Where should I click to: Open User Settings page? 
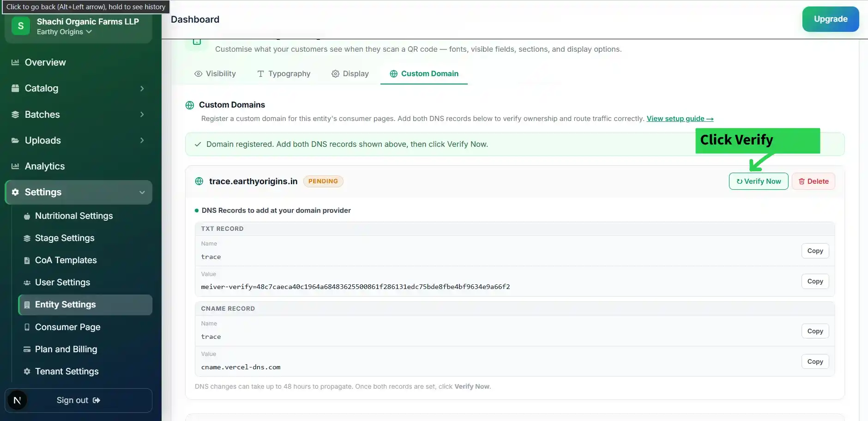pos(85,283)
